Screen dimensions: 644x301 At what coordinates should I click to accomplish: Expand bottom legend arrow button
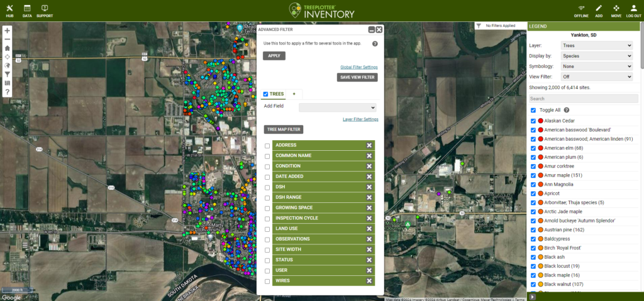533,297
